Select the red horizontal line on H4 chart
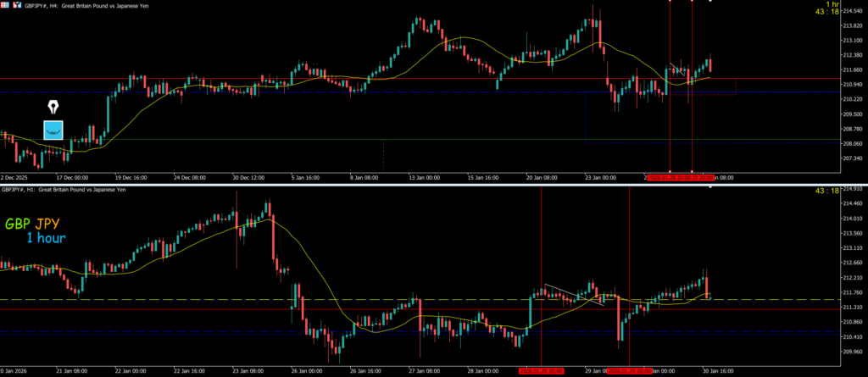 pos(254,78)
